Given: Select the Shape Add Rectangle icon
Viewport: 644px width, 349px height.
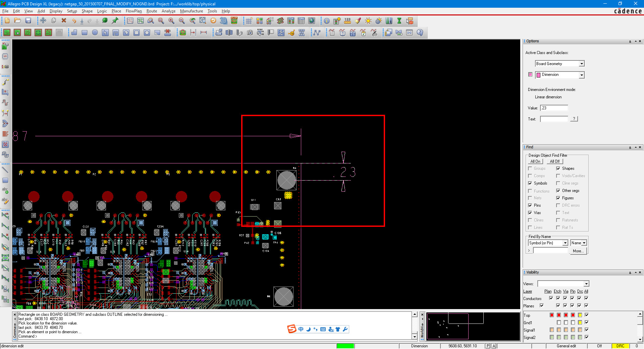Looking at the screenshot, I should [x=85, y=33].
